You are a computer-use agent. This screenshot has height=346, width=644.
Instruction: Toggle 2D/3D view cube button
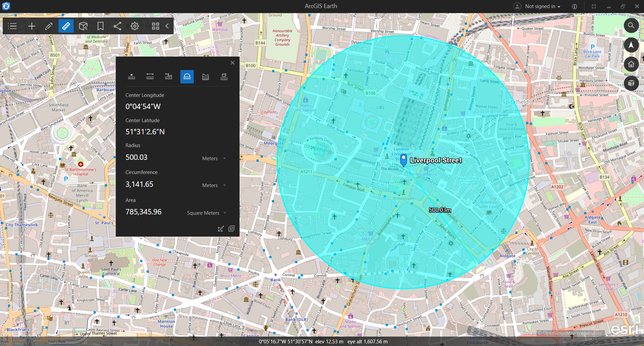(x=631, y=83)
